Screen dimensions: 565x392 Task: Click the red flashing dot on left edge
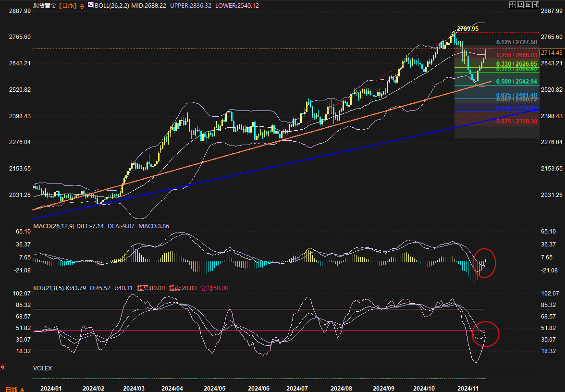(x=3, y=367)
